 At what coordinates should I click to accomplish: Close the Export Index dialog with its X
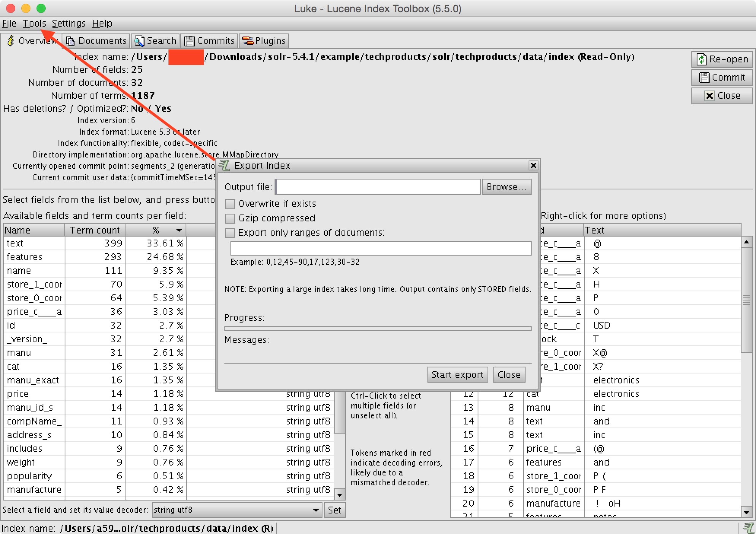(534, 165)
